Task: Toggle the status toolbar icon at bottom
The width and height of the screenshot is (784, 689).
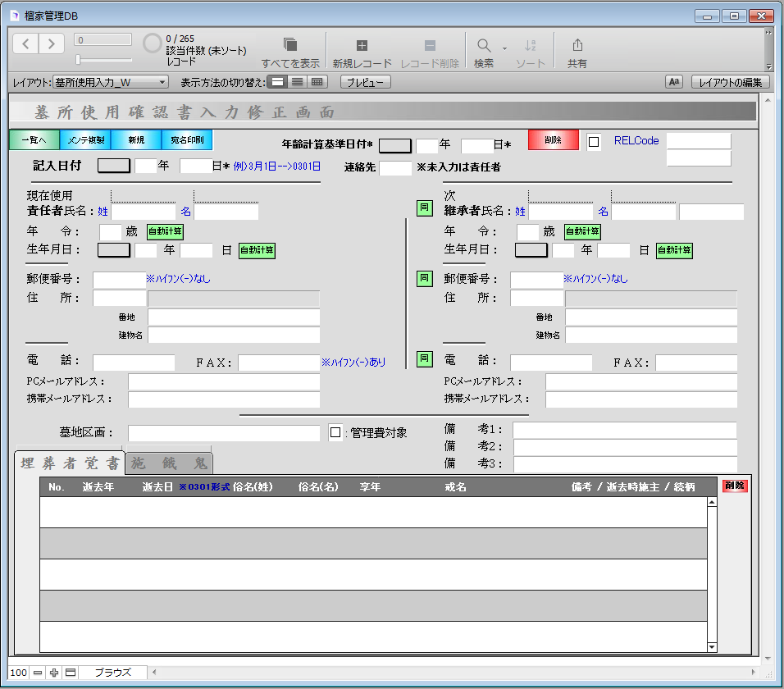Action: coord(71,673)
